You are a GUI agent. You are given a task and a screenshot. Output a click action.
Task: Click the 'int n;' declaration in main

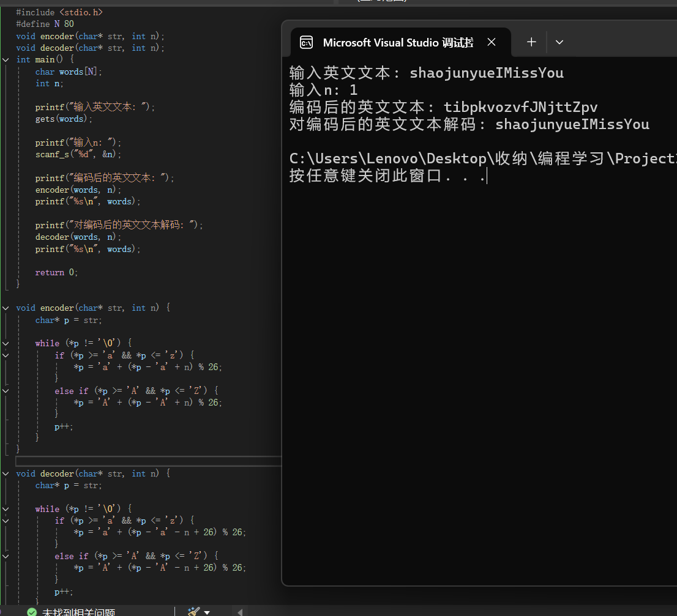click(x=49, y=83)
